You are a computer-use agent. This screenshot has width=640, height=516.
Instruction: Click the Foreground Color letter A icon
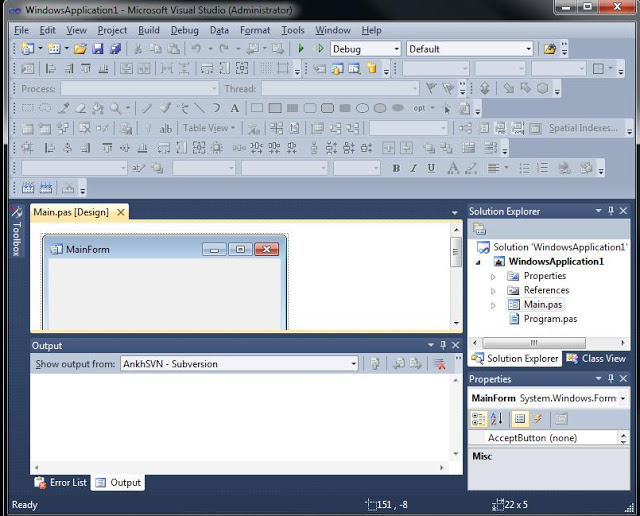click(x=453, y=168)
